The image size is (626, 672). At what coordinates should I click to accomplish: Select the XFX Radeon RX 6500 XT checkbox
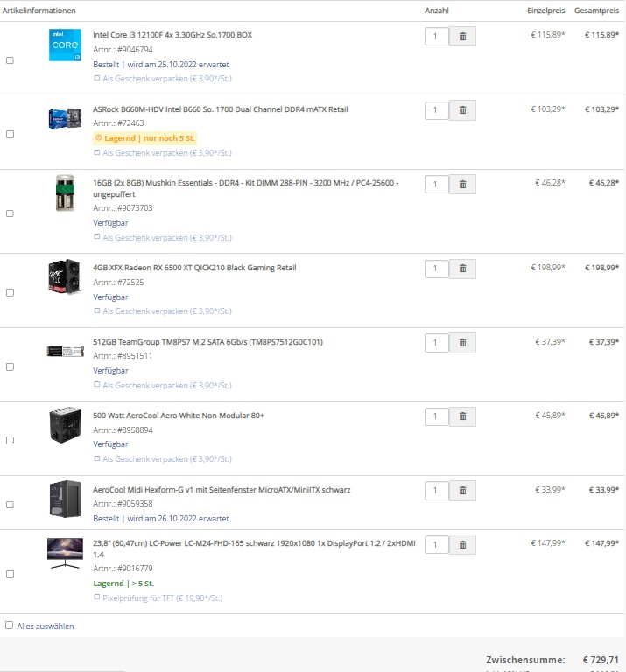[x=10, y=293]
